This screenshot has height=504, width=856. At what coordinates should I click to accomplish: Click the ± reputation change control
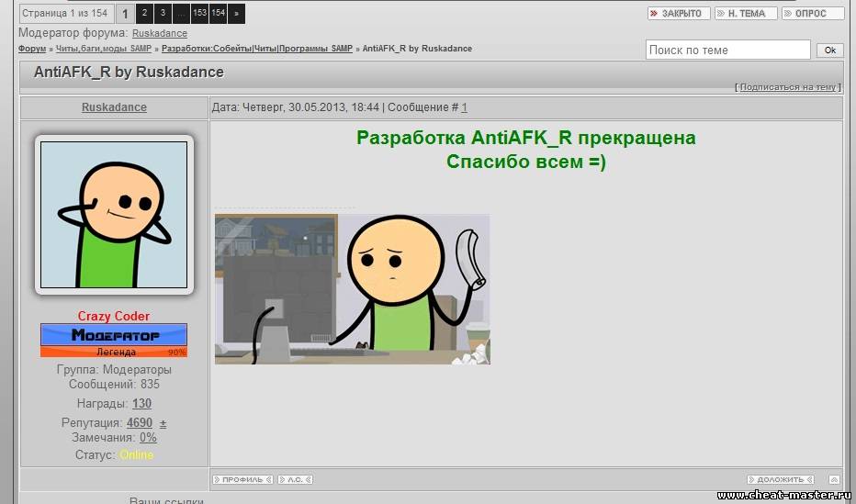(x=163, y=423)
